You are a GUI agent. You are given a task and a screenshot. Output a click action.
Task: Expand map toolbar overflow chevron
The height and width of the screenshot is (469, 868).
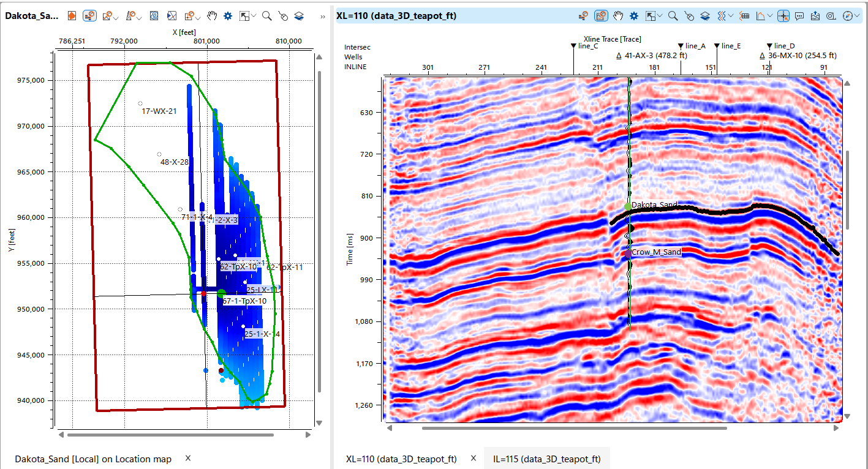tap(323, 17)
